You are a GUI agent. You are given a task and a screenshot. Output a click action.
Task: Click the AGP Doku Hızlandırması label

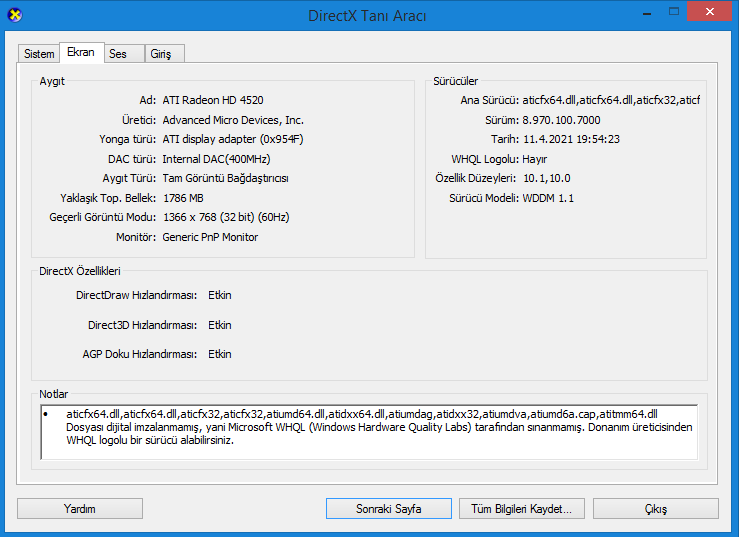point(140,354)
